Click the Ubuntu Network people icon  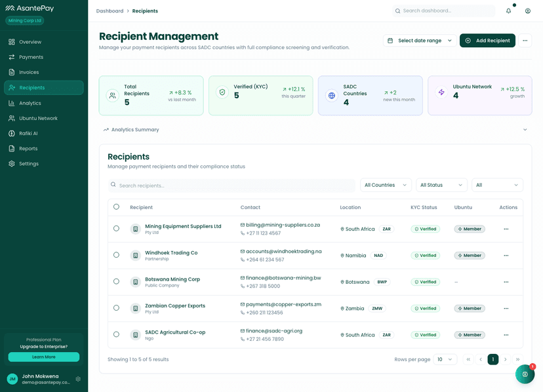tap(11, 119)
